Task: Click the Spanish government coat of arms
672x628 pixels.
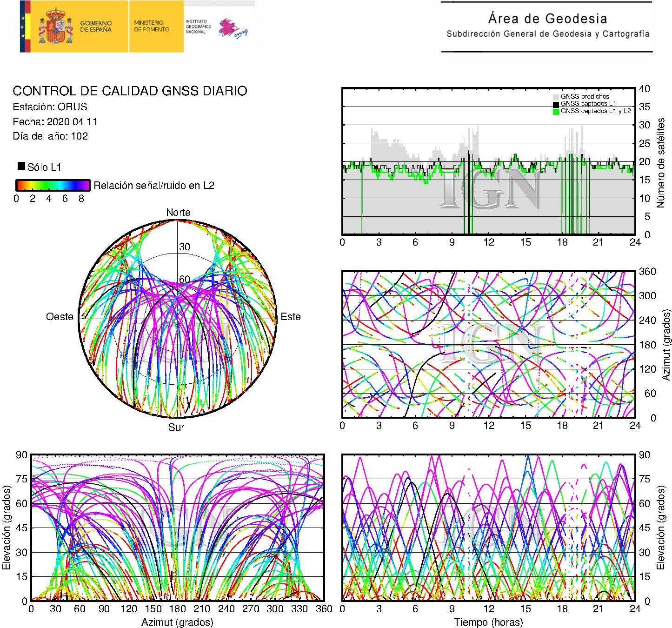Action: click(55, 27)
